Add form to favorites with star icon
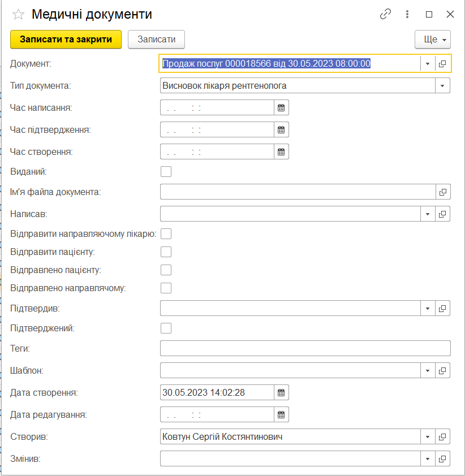Viewport: 465px width, 476px height. pyautogui.click(x=18, y=15)
